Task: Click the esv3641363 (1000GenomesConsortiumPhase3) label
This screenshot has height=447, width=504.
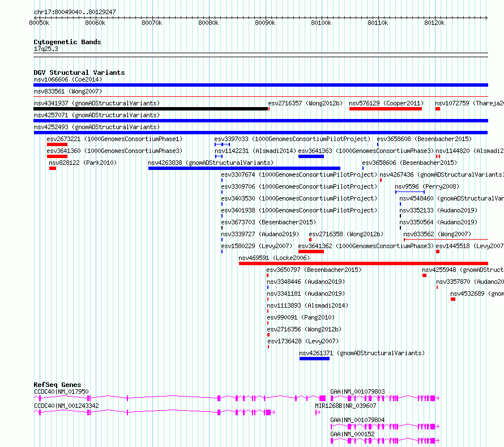Action: click(366, 151)
